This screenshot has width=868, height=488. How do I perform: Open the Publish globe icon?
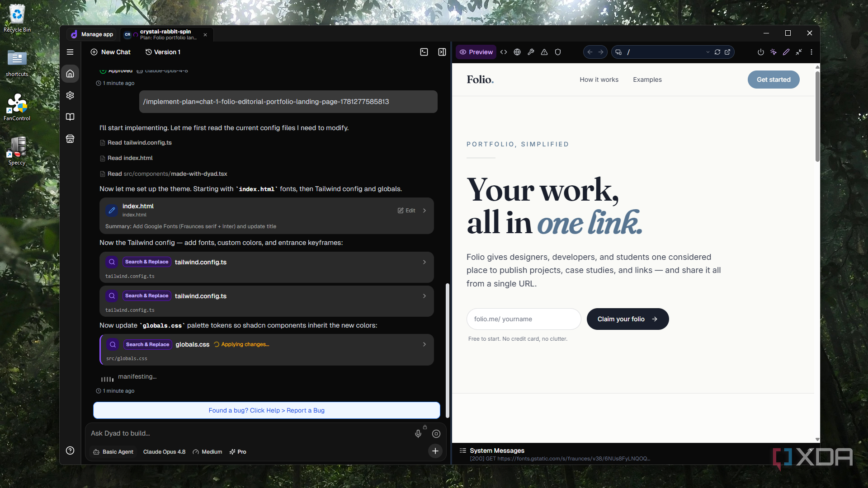pos(517,52)
